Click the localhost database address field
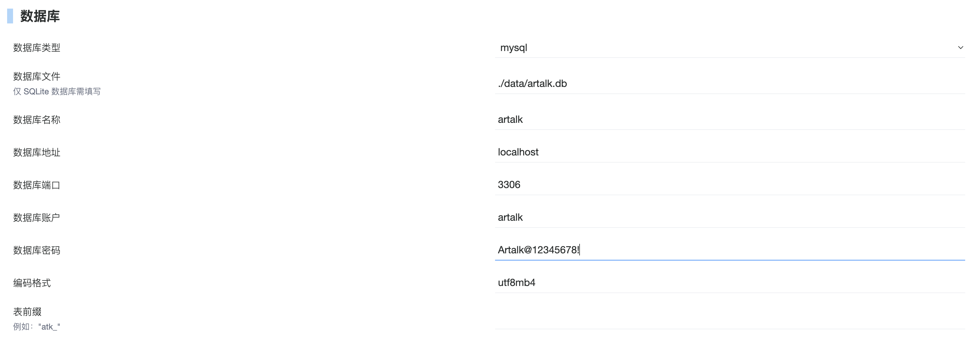 coord(723,152)
